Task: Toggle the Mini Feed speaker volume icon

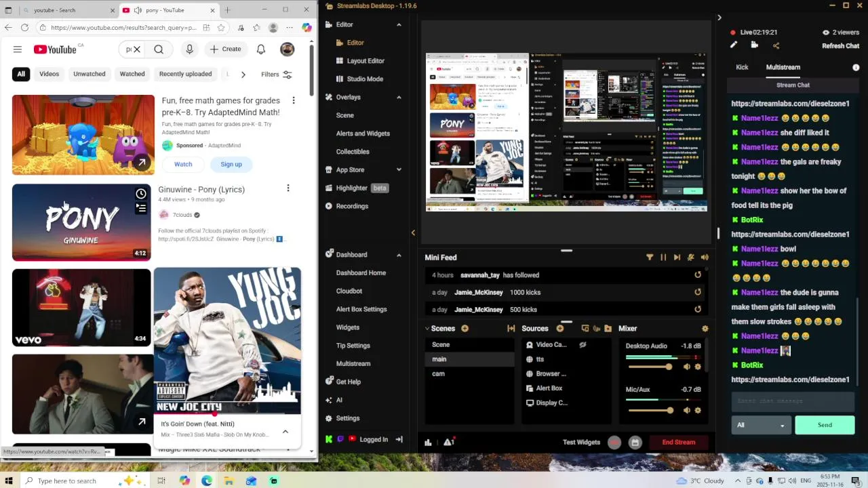Action: 705,258
